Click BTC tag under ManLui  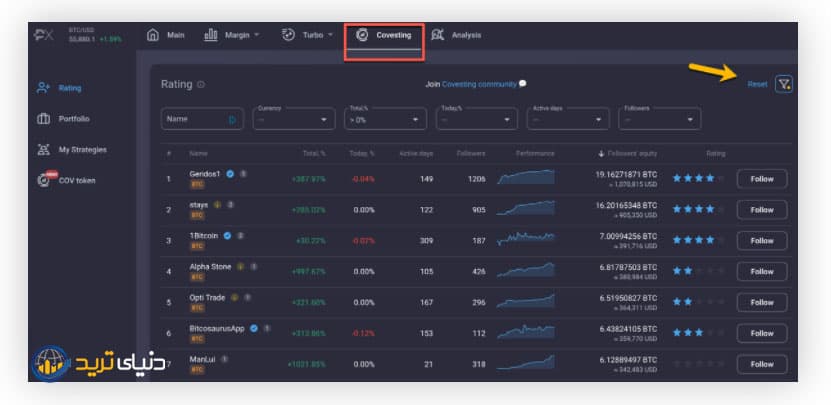click(197, 369)
